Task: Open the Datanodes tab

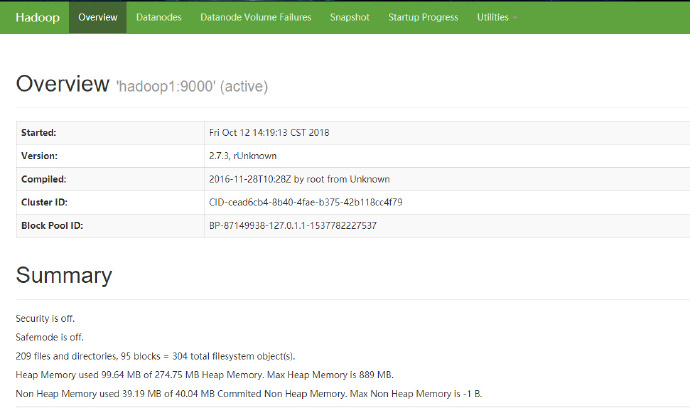Action: (158, 17)
